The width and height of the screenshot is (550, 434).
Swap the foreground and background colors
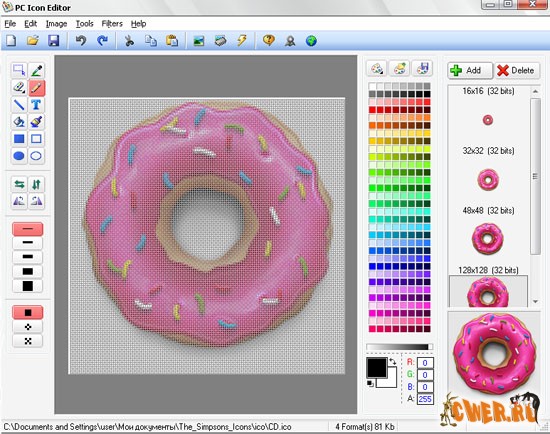pos(393,361)
